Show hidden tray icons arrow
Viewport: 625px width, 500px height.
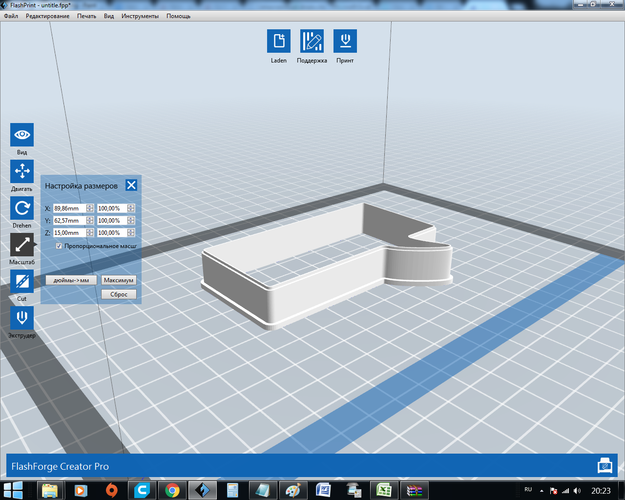541,491
